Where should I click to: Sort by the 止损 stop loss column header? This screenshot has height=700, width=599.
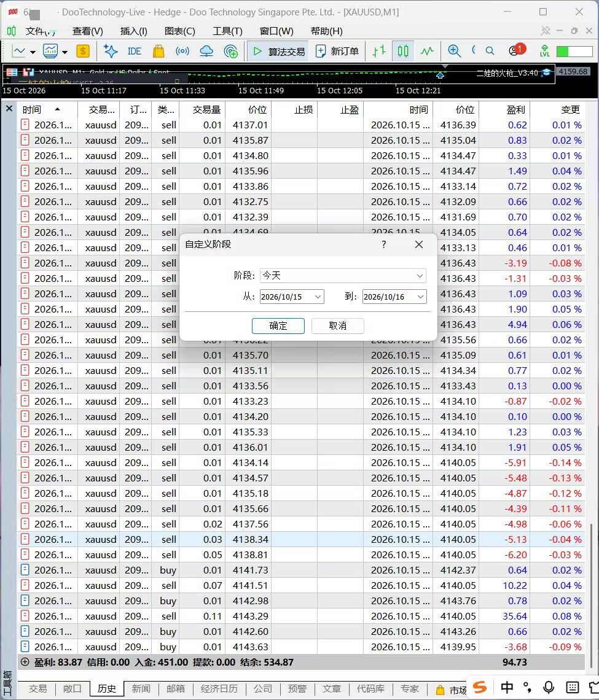tap(294, 109)
